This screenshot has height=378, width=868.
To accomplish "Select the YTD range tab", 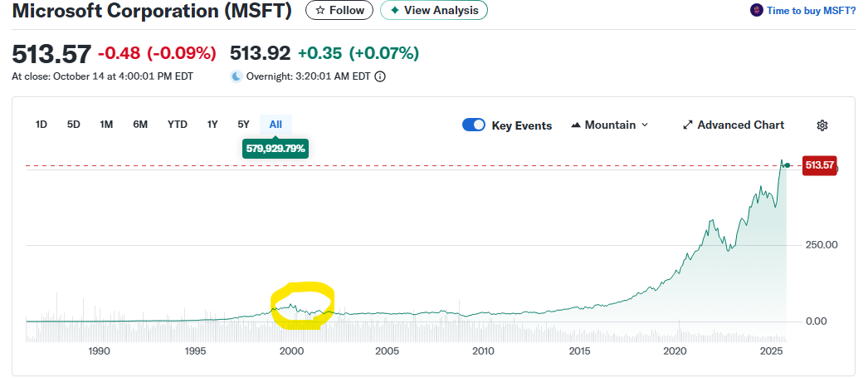I will coord(177,125).
